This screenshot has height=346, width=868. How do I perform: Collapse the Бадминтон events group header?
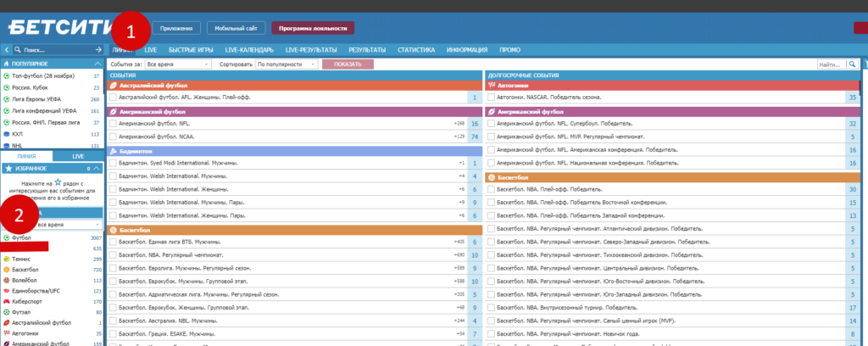[x=294, y=151]
